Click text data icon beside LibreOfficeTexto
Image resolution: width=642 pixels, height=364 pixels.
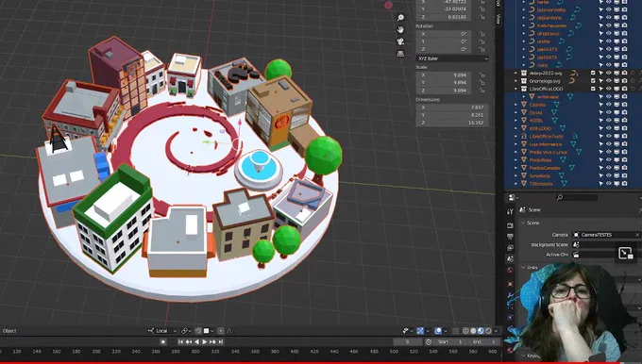pos(574,136)
